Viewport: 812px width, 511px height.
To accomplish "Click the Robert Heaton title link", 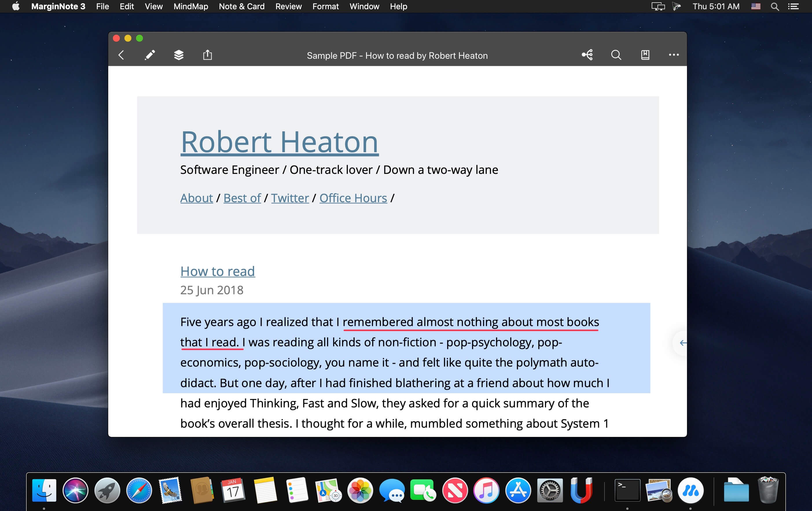I will (279, 142).
